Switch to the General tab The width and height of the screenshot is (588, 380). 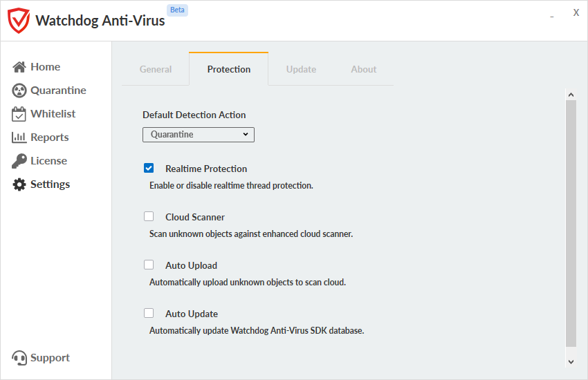coord(156,69)
